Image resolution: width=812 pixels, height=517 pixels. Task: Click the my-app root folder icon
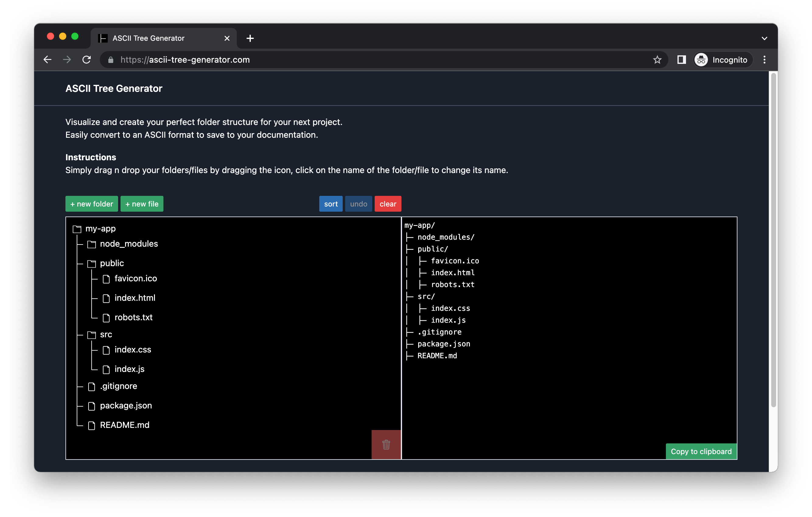(x=77, y=229)
